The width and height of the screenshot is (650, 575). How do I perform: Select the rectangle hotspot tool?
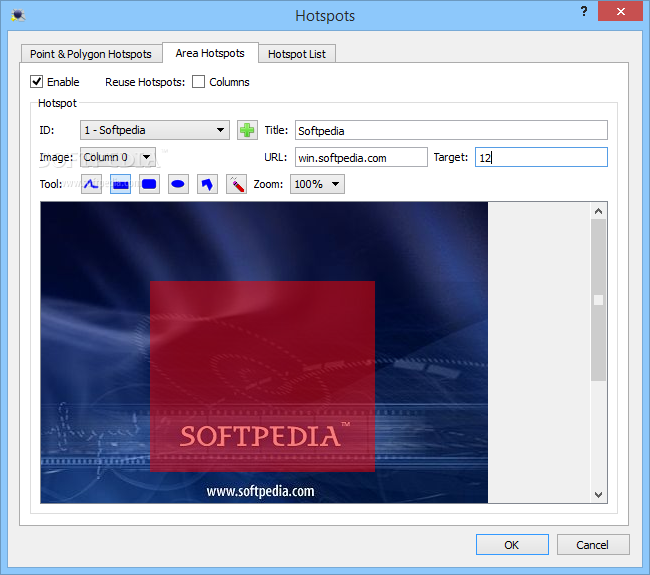point(121,184)
